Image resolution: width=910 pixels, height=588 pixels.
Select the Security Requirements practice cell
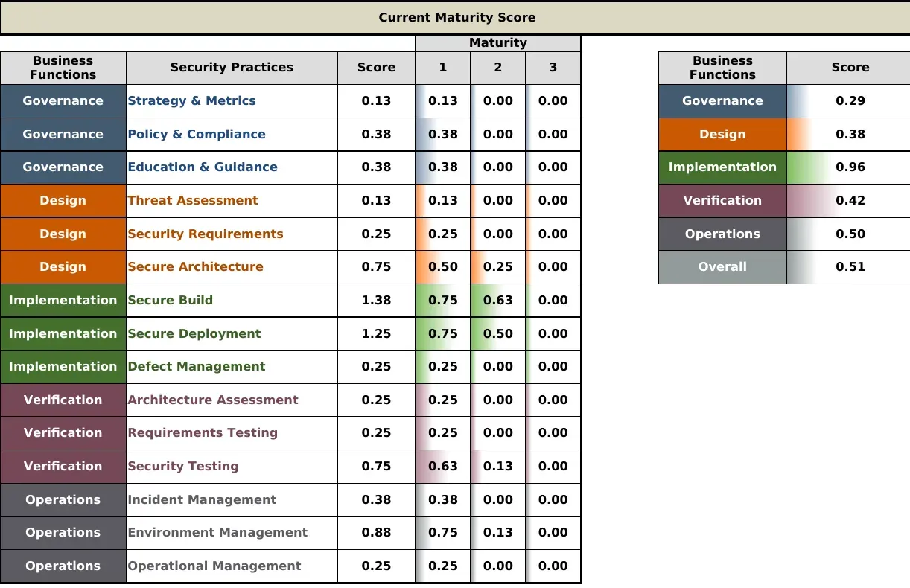click(x=232, y=234)
